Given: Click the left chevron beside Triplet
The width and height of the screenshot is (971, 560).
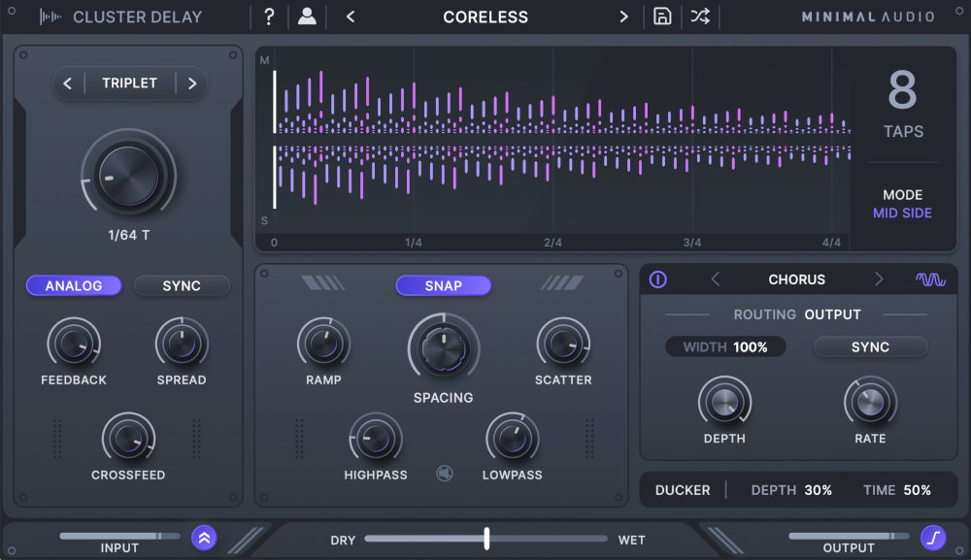Looking at the screenshot, I should point(67,83).
